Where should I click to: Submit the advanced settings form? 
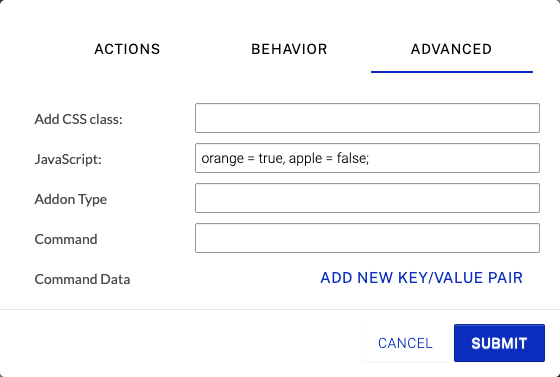(x=499, y=343)
